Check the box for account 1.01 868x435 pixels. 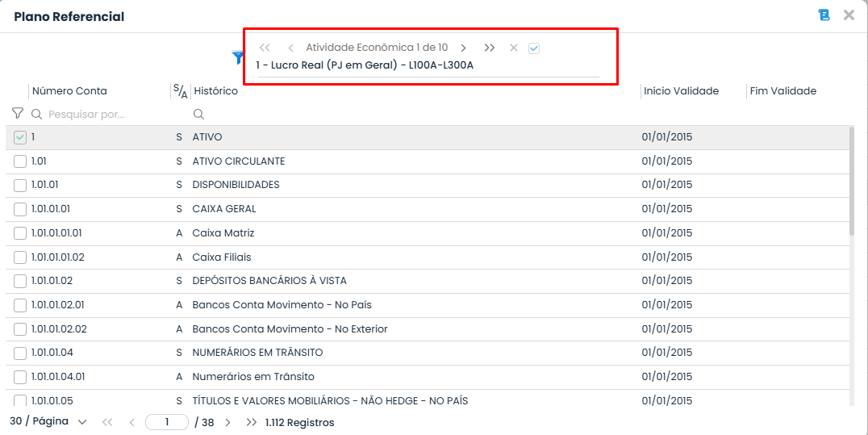coord(20,161)
